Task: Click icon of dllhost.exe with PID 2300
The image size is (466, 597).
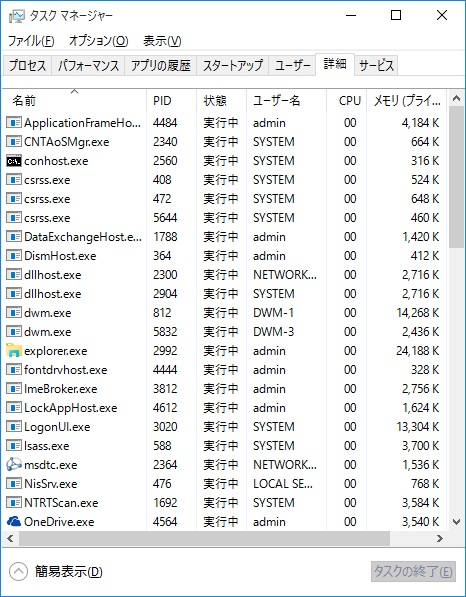Action: click(x=14, y=275)
